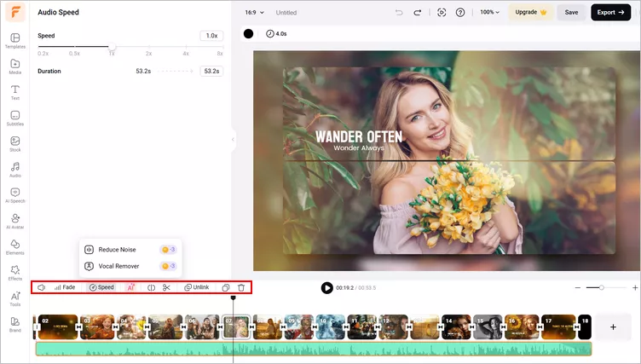The height and width of the screenshot is (364, 641).
Task: Select scene 17 thumbnail in the timeline
Action: click(558, 326)
